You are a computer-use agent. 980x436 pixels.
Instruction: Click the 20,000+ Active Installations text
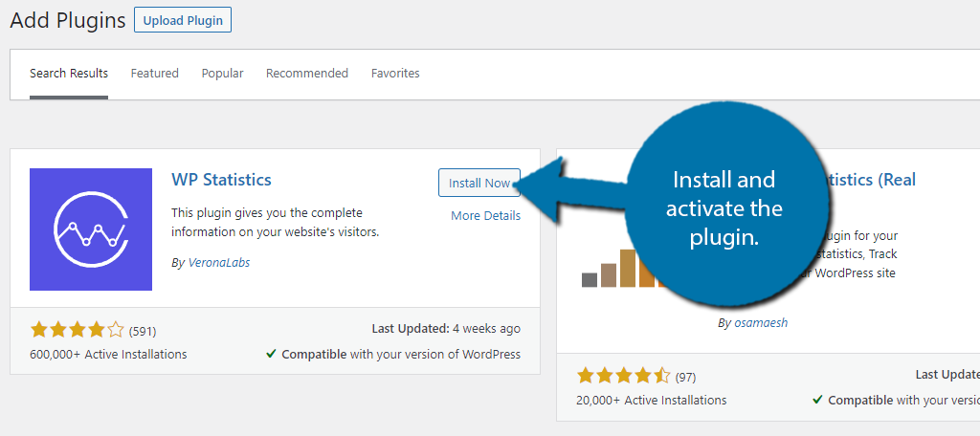click(x=651, y=400)
